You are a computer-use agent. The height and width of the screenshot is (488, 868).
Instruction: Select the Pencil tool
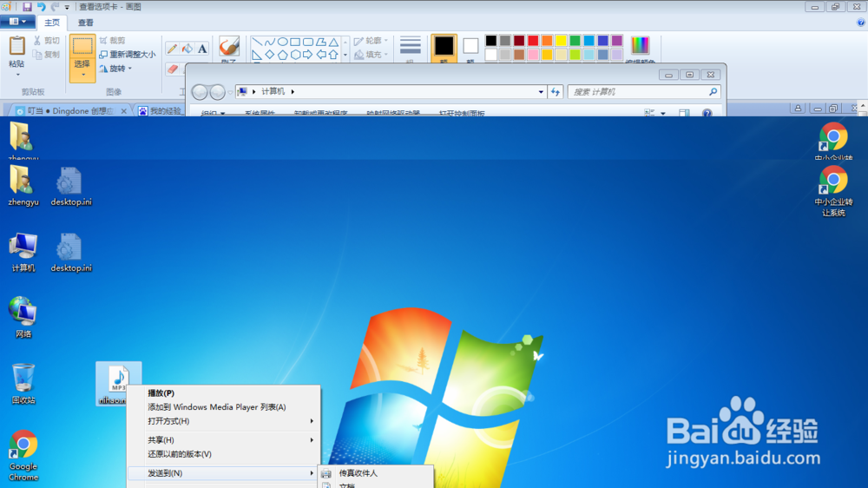[173, 49]
